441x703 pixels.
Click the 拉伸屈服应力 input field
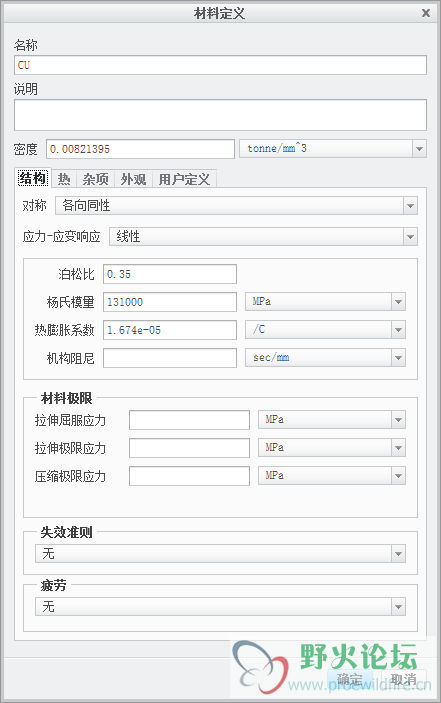tap(189, 420)
